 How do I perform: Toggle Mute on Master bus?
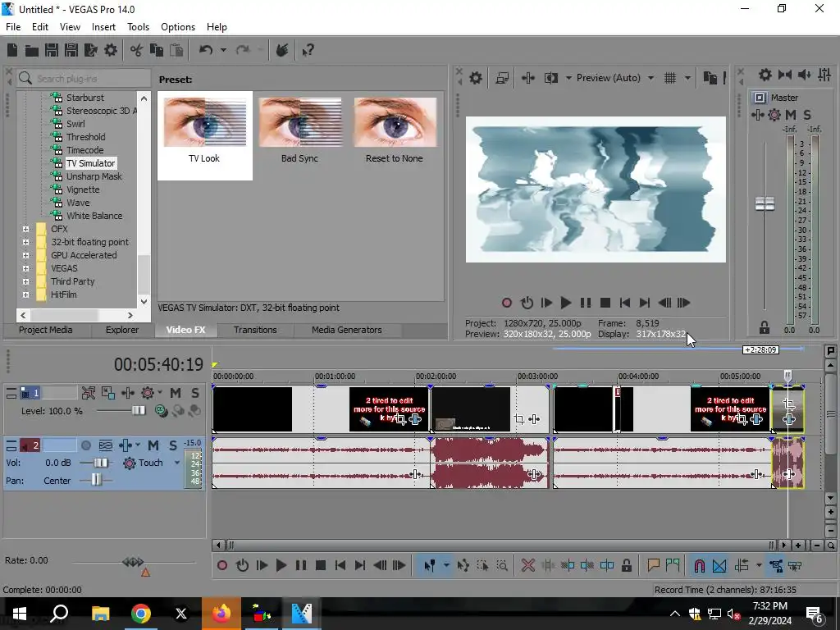tap(791, 115)
